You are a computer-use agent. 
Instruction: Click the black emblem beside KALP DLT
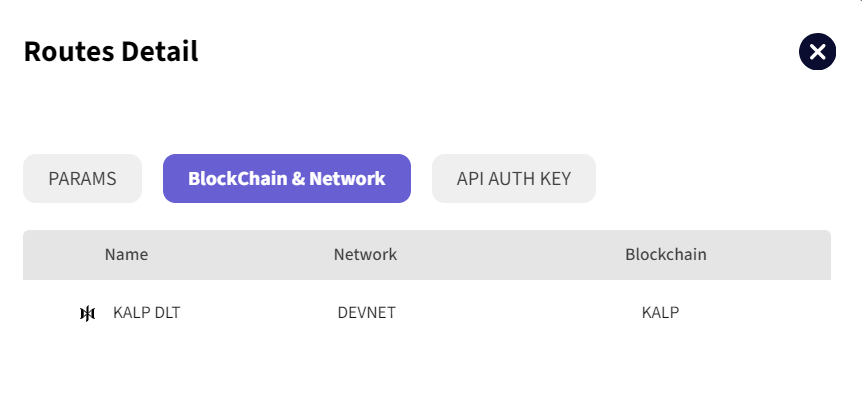pyautogui.click(x=88, y=314)
